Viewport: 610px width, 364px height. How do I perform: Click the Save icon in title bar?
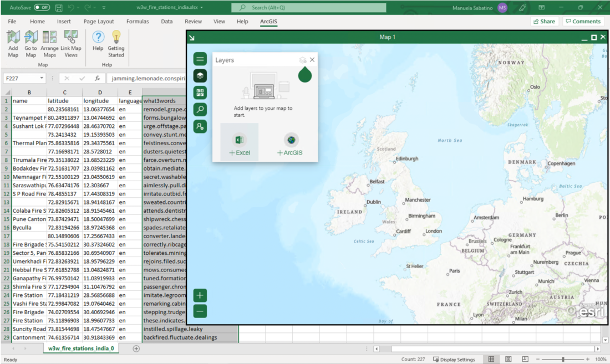[59, 7]
